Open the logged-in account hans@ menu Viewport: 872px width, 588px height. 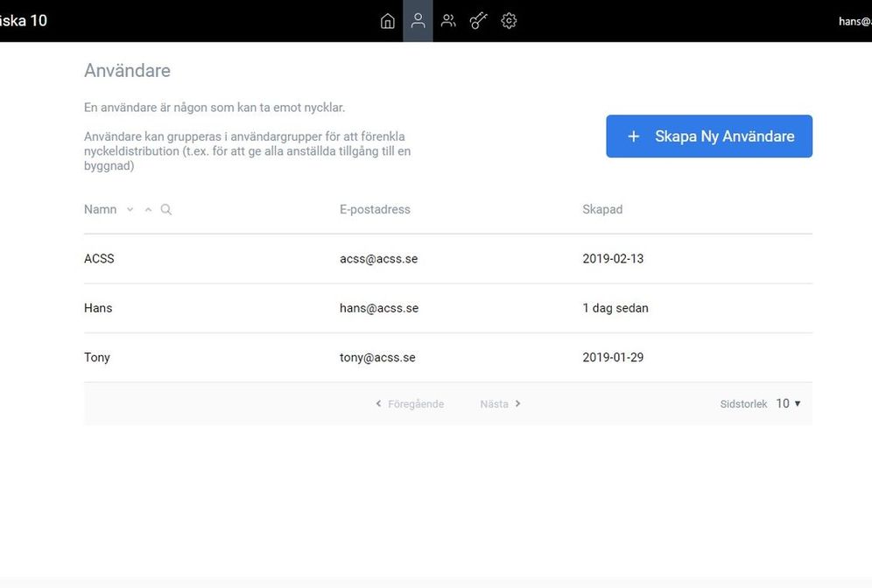tap(855, 21)
